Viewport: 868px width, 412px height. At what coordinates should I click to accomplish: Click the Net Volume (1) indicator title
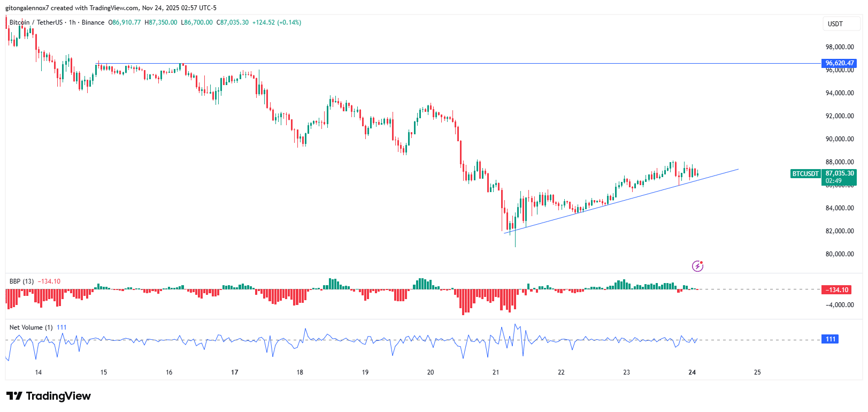pos(31,327)
